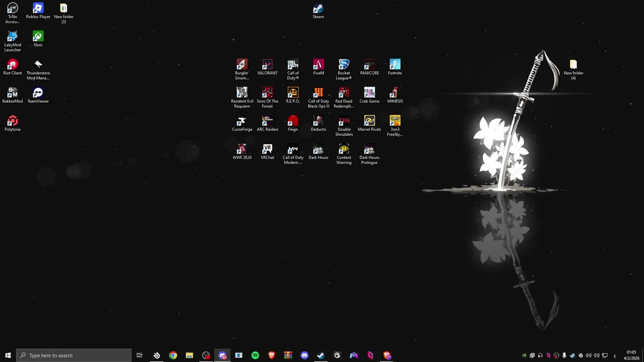Focus the Type here to search box
644x362 pixels.
73,355
